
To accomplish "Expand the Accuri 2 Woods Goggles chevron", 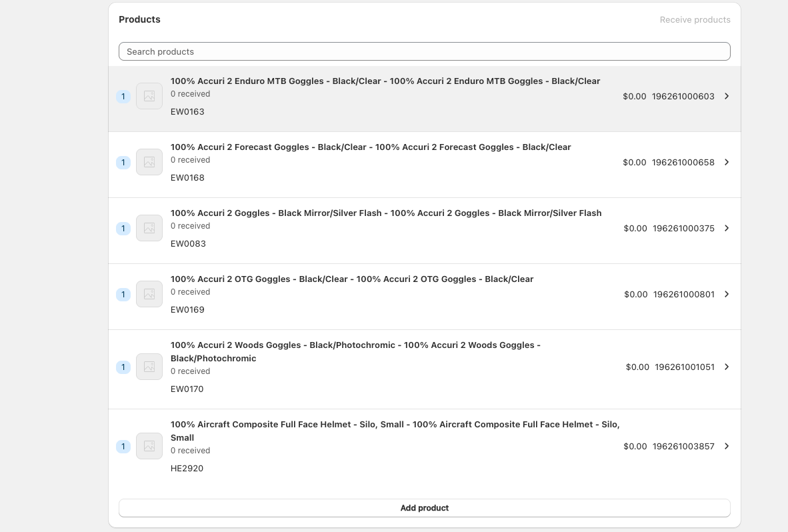I will pos(727,367).
